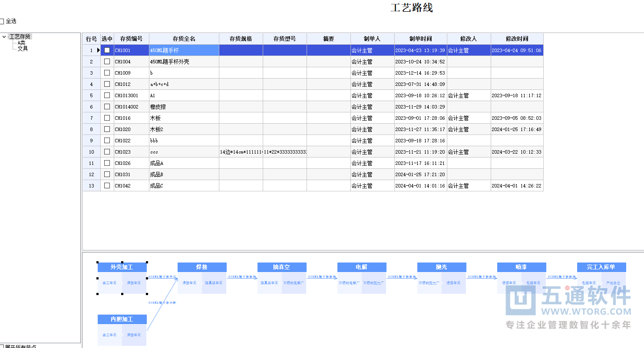Viewport: 644px width, 348px height.
Task: Sort by 修改时间 column header
Action: [517, 39]
